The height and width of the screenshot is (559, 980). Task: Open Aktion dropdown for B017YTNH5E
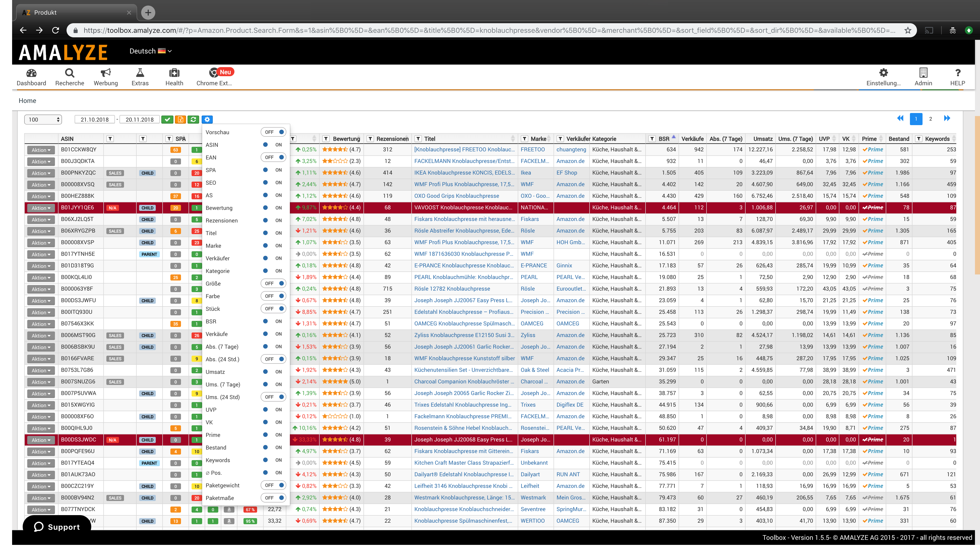41,254
